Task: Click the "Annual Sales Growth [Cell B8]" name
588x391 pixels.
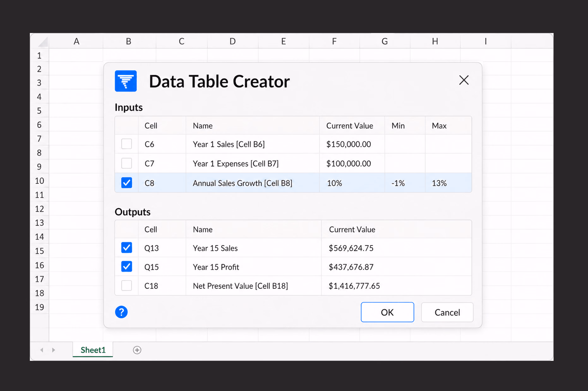Action: click(x=242, y=183)
